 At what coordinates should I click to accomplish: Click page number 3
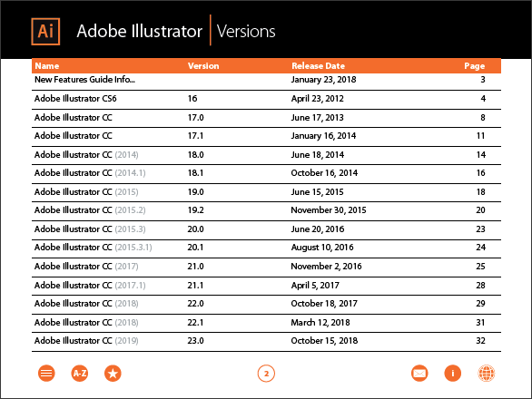pos(483,80)
